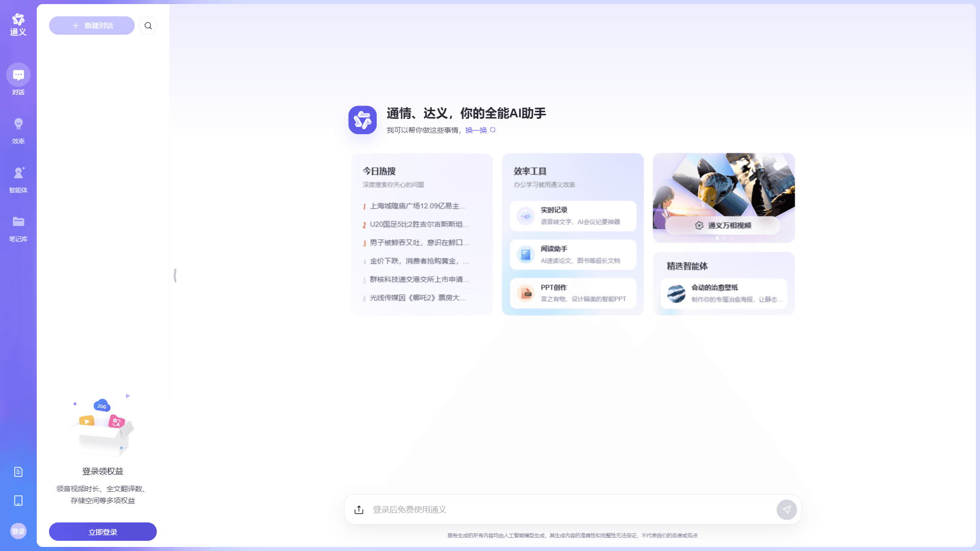The height and width of the screenshot is (551, 980).
Task: Click the 通义万相视频 gear-like icon
Action: coord(699,226)
